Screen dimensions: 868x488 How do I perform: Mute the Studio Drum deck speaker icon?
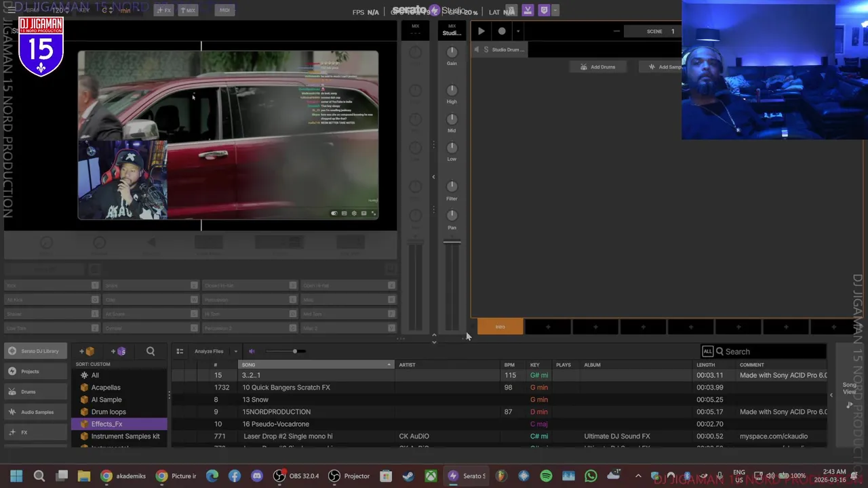(x=476, y=49)
